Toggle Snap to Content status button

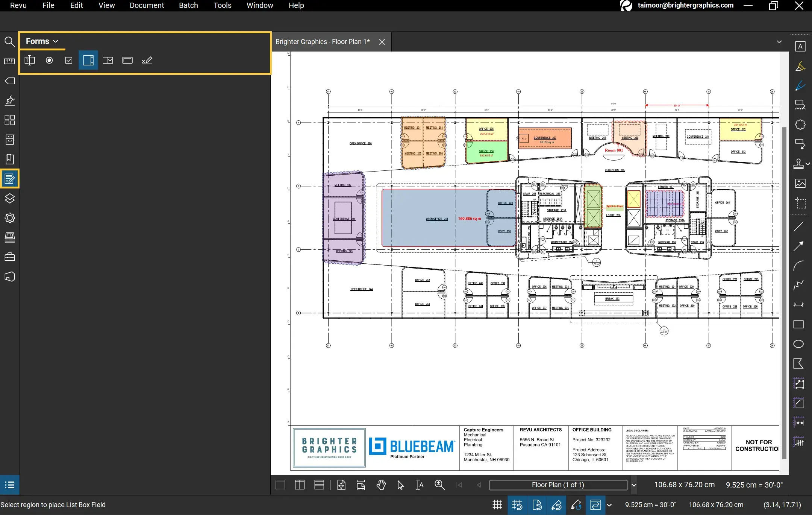(x=537, y=505)
